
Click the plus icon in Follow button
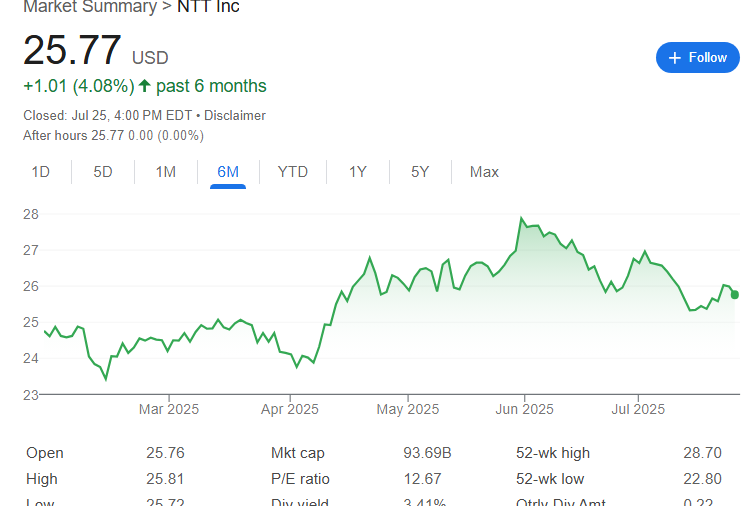[674, 58]
